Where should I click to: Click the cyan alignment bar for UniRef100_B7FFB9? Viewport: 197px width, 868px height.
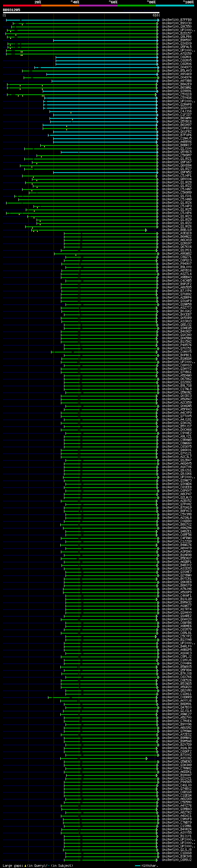[82, 20]
